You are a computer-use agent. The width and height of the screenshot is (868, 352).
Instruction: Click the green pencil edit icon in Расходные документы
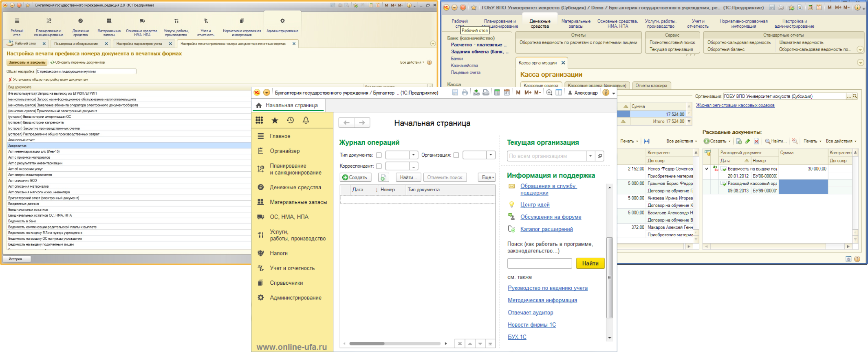tap(747, 141)
